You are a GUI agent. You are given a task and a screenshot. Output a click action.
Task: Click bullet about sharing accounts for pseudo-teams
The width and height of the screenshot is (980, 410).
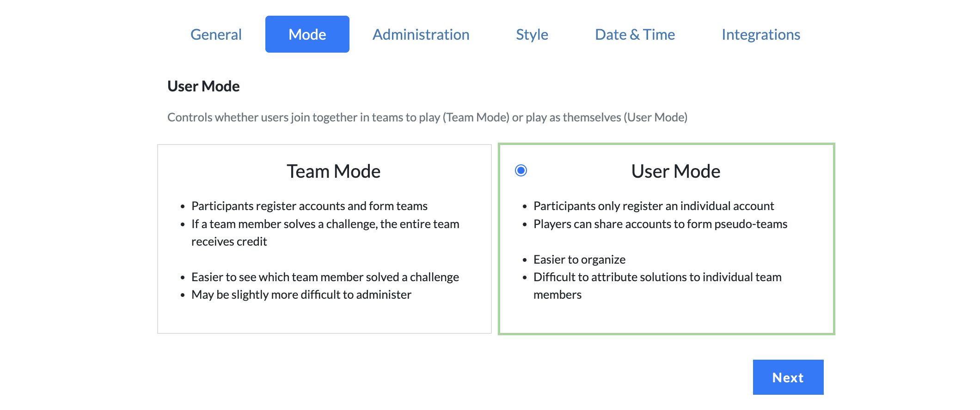[660, 224]
